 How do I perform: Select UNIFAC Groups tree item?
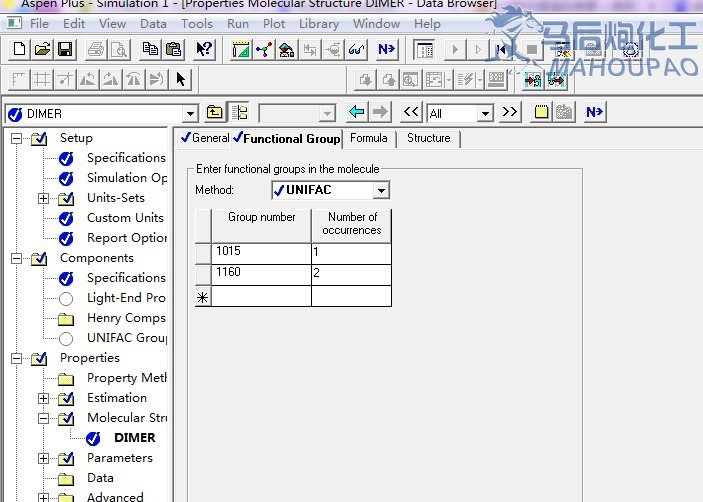point(127,338)
